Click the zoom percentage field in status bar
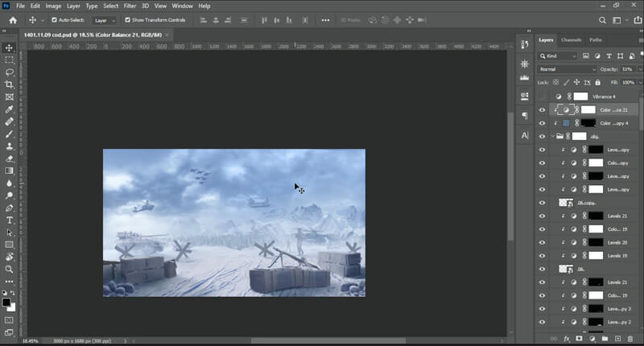 (31, 340)
